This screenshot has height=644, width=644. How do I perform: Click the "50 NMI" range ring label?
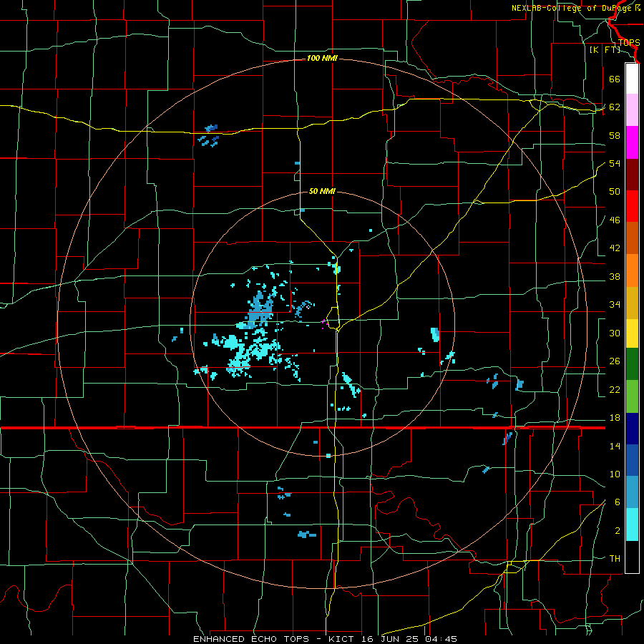click(322, 191)
